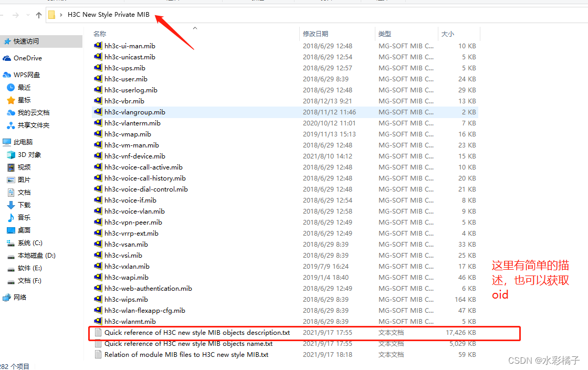Click the H3C New Style Private MIB breadcrumb
The width and height of the screenshot is (588, 370).
(x=108, y=15)
